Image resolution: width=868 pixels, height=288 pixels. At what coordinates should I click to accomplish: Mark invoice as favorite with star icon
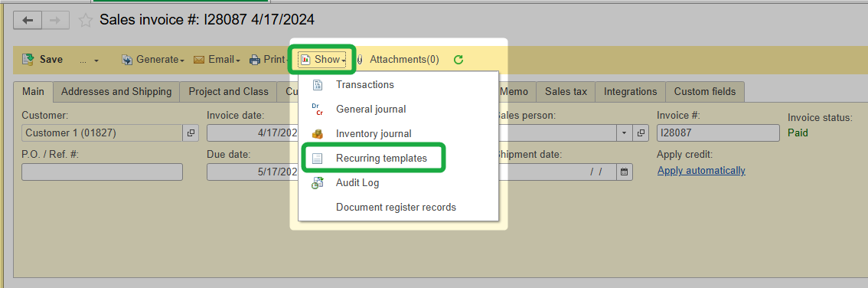coord(85,21)
